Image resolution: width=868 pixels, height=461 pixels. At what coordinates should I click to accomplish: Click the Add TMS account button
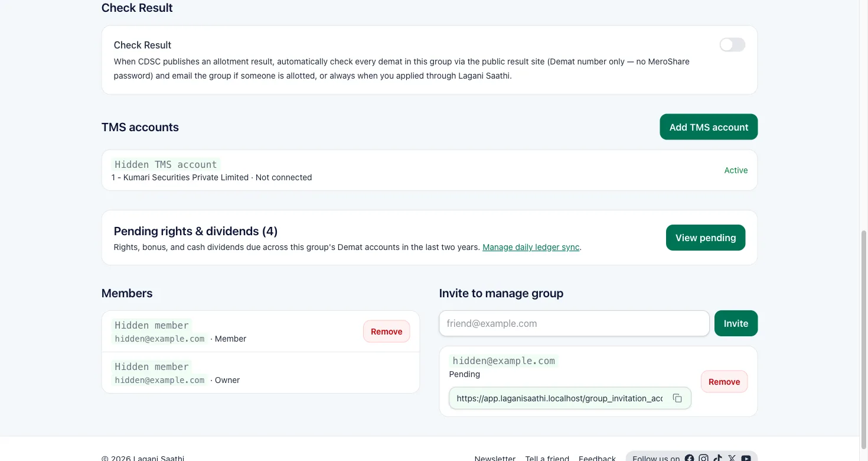tap(709, 127)
